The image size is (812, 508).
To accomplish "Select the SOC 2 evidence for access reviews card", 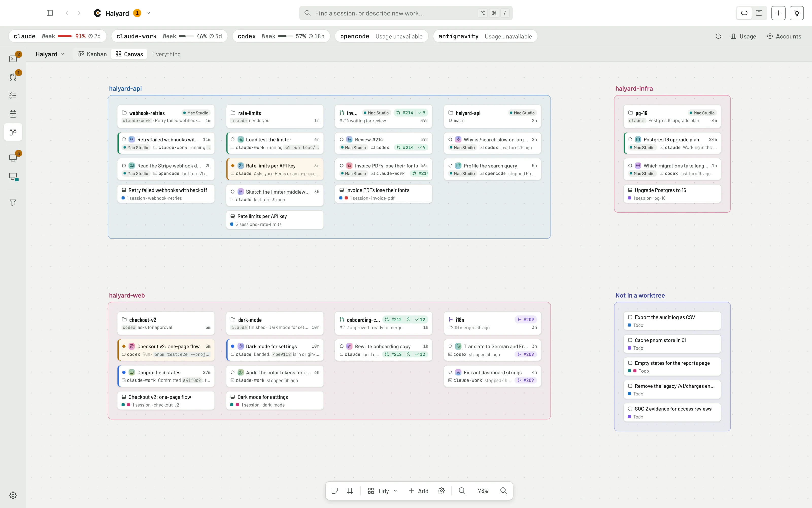I will (x=672, y=412).
